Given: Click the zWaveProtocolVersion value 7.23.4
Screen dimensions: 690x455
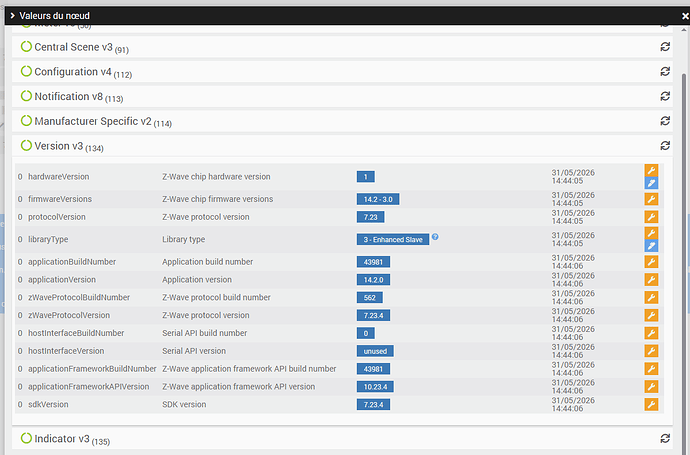Looking at the screenshot, I should click(x=373, y=316).
